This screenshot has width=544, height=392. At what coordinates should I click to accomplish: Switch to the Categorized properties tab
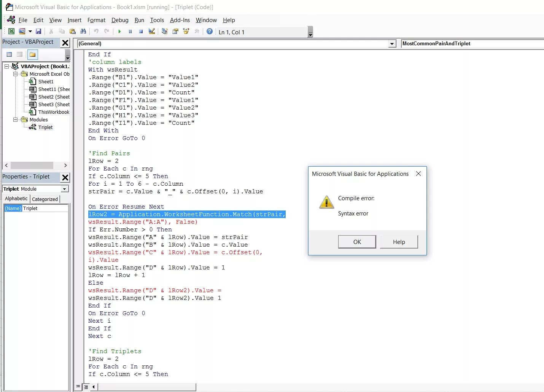point(45,199)
